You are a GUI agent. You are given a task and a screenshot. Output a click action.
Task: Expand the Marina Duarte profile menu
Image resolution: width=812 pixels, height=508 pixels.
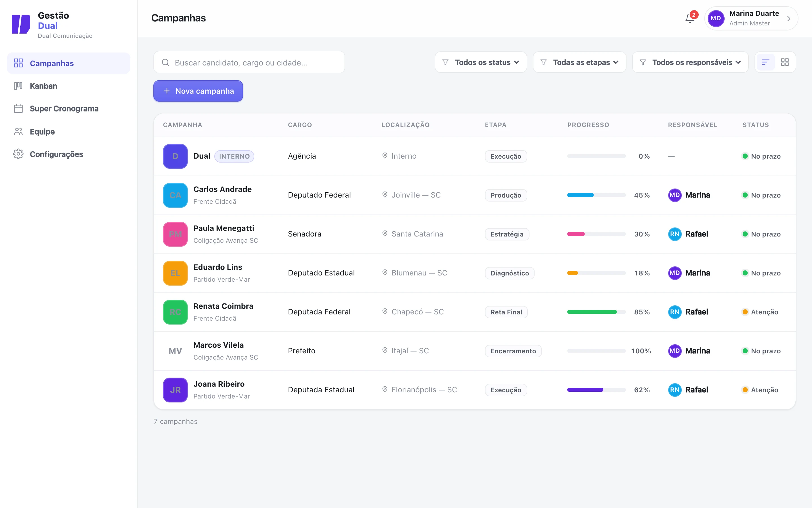point(751,18)
